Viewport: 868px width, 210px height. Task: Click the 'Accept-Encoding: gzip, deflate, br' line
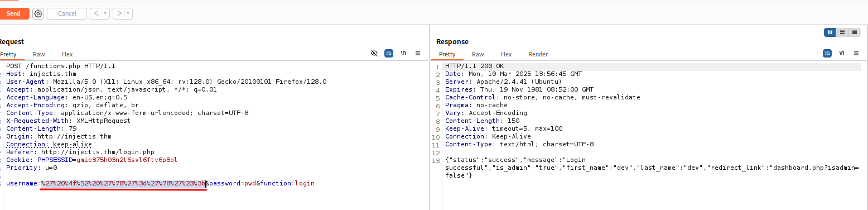(x=73, y=105)
